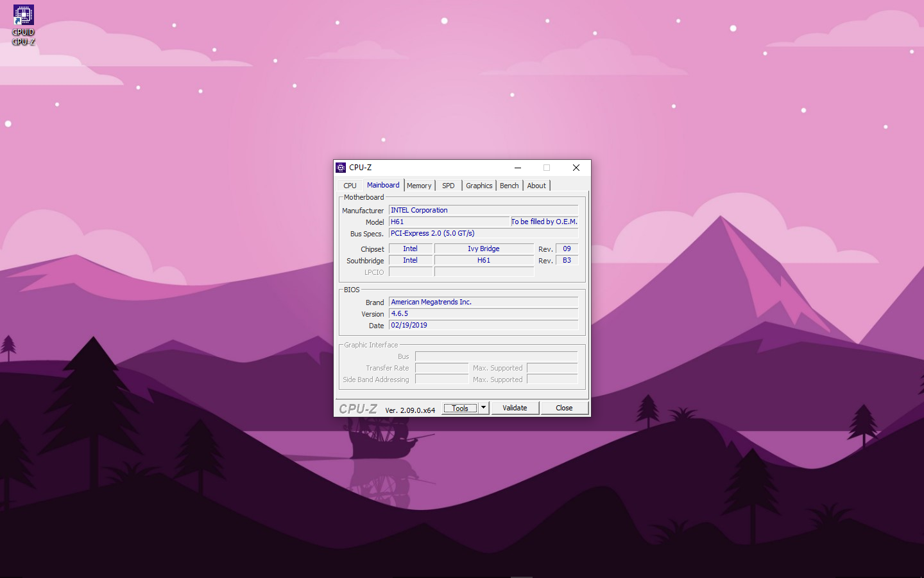Click the southbridge revision B3 value
Viewport: 924px width, 578px height.
click(567, 260)
